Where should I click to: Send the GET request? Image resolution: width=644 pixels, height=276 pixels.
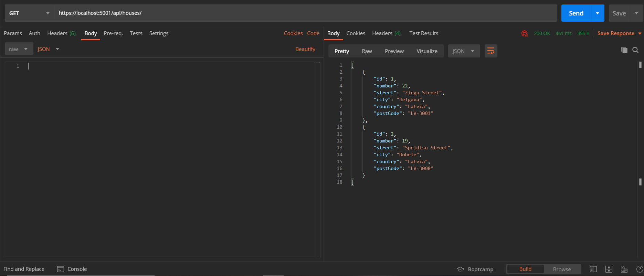(576, 13)
